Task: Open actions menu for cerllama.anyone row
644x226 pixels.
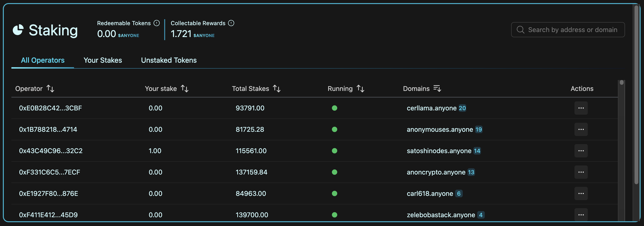Action: tap(581, 108)
